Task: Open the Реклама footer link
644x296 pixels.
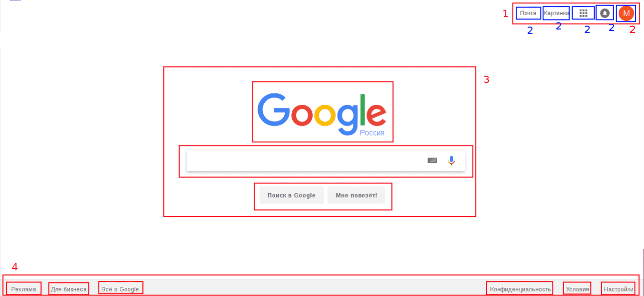Action: (x=24, y=289)
